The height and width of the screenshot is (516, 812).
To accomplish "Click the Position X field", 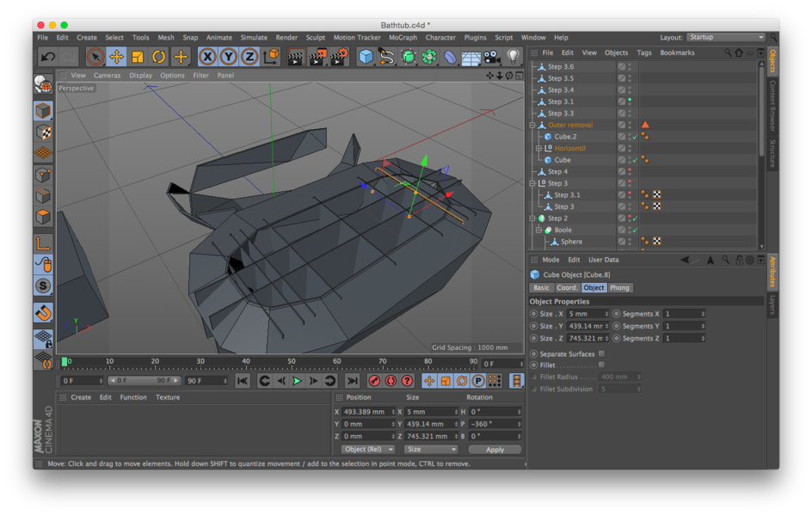I will 368,412.
